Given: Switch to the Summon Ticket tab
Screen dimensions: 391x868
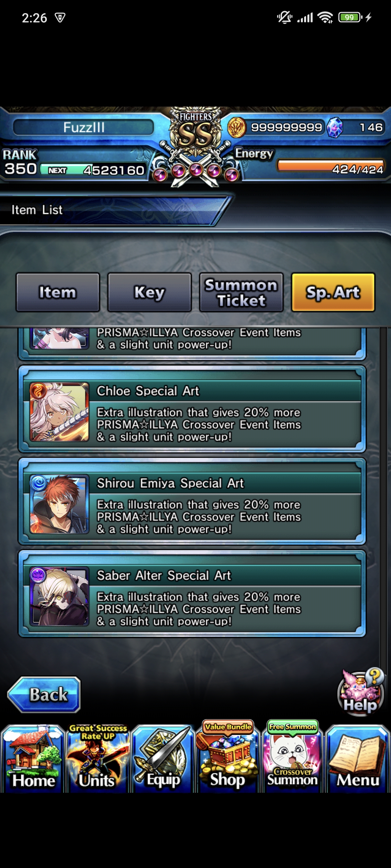Looking at the screenshot, I should coord(241,292).
